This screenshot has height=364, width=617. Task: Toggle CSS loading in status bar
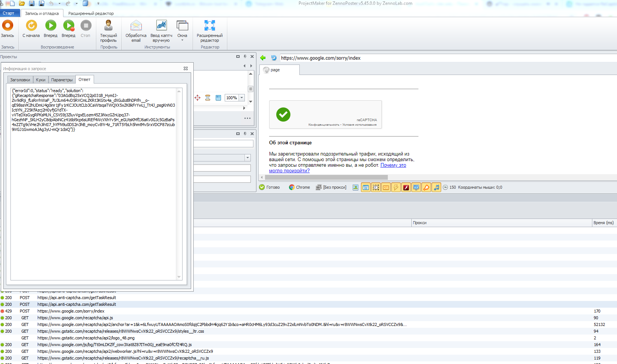pos(386,187)
